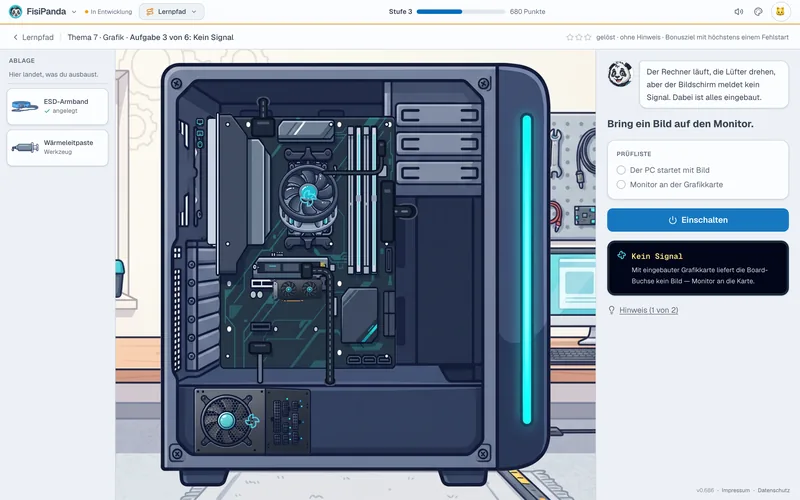
Task: Click the ABLAGE panel heading
Action: point(22,60)
